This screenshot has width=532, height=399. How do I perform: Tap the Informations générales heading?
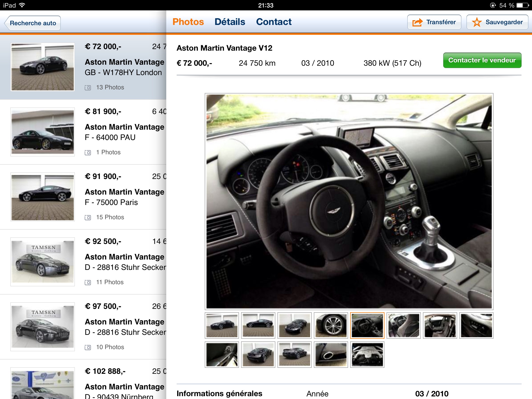(220, 394)
